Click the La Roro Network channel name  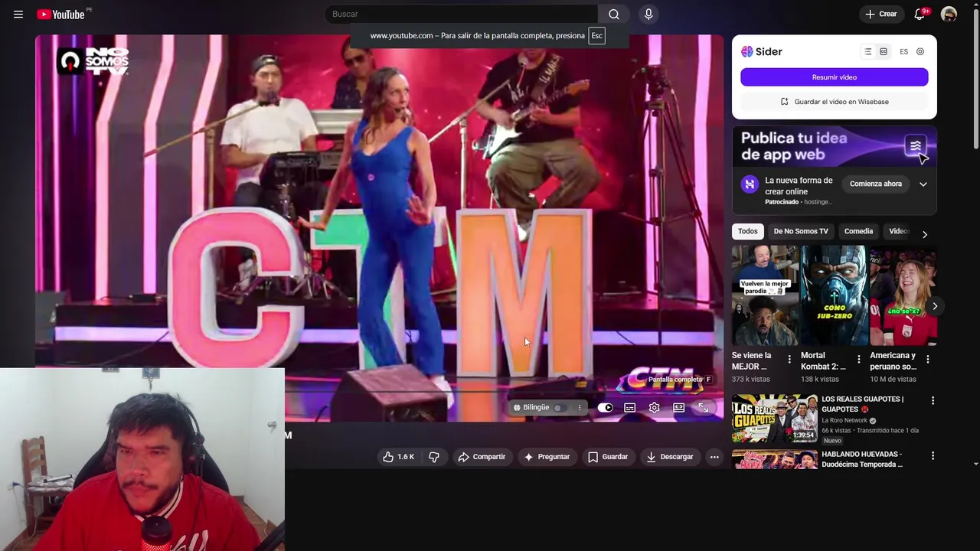[844, 420]
